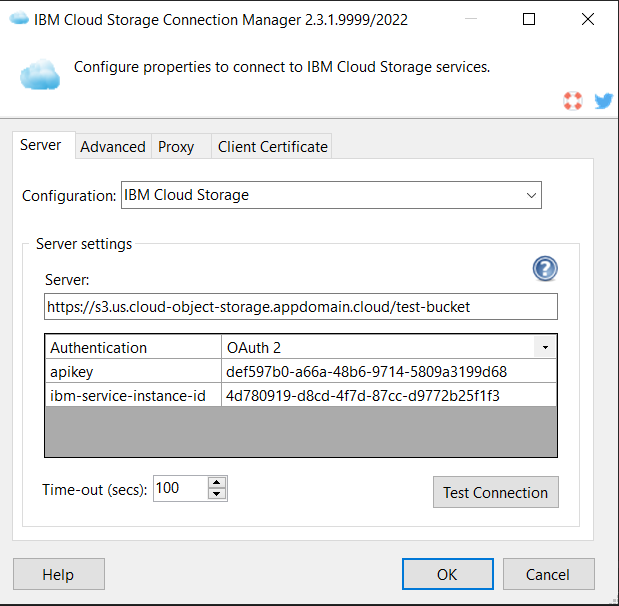The width and height of the screenshot is (619, 606).
Task: Open the Twitter bird icon link
Action: pos(603,101)
